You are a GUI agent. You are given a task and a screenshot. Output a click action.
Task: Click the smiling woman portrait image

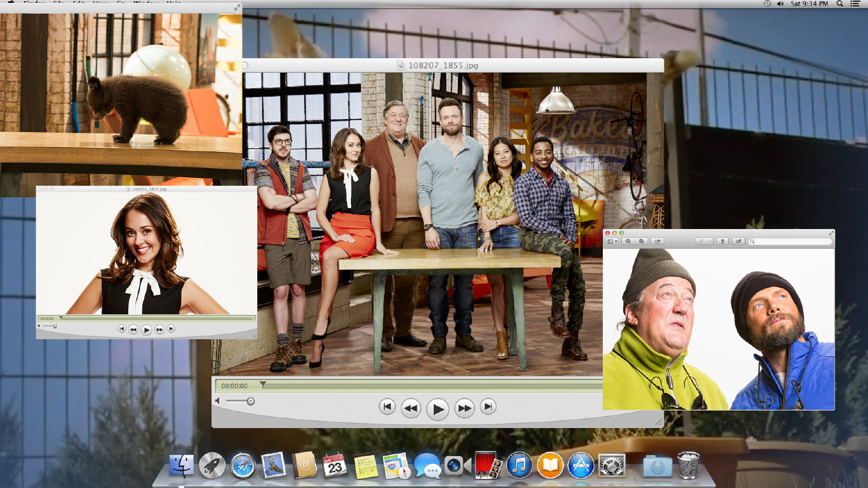pyautogui.click(x=146, y=253)
